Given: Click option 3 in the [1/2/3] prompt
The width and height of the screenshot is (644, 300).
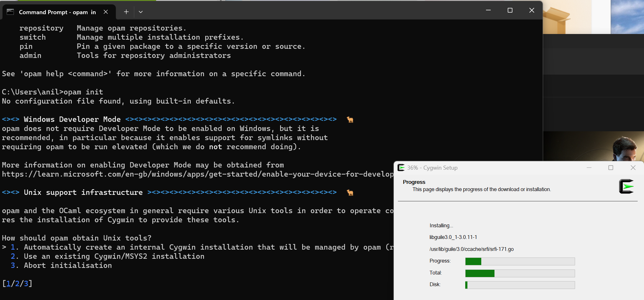Looking at the screenshot, I should tap(26, 284).
